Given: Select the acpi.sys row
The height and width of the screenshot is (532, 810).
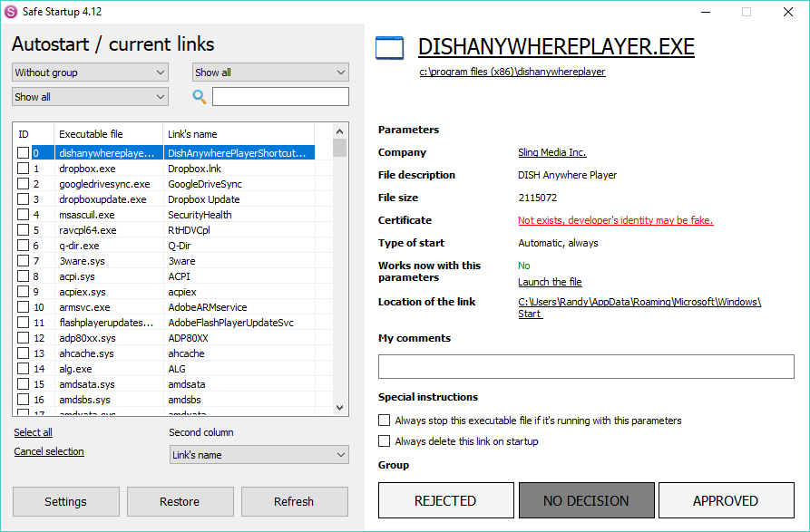Looking at the screenshot, I should click(x=173, y=276).
